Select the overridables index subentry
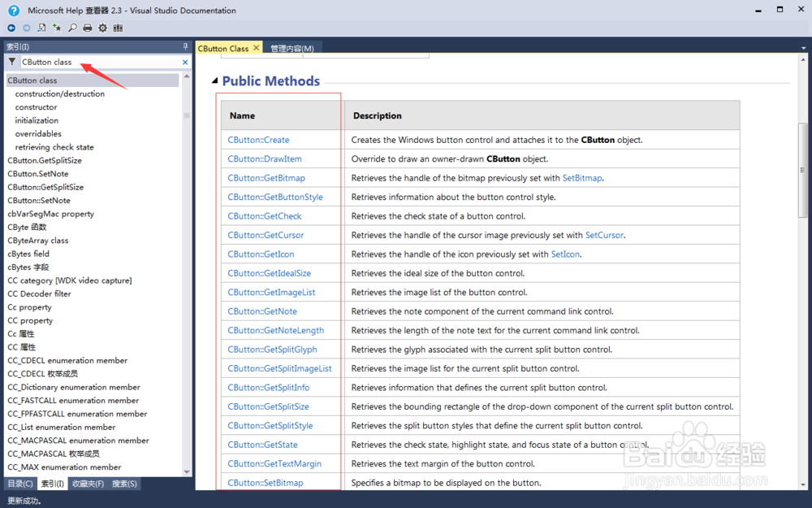 pyautogui.click(x=38, y=134)
